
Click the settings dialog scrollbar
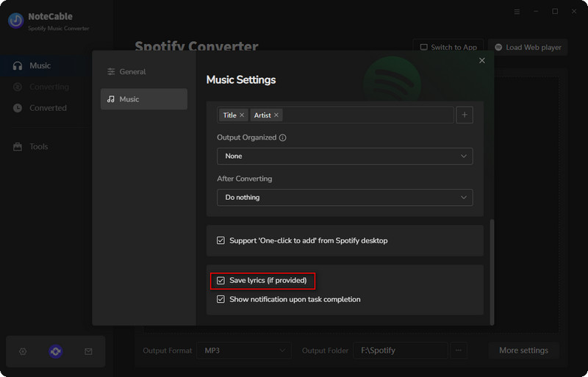pyautogui.click(x=492, y=272)
